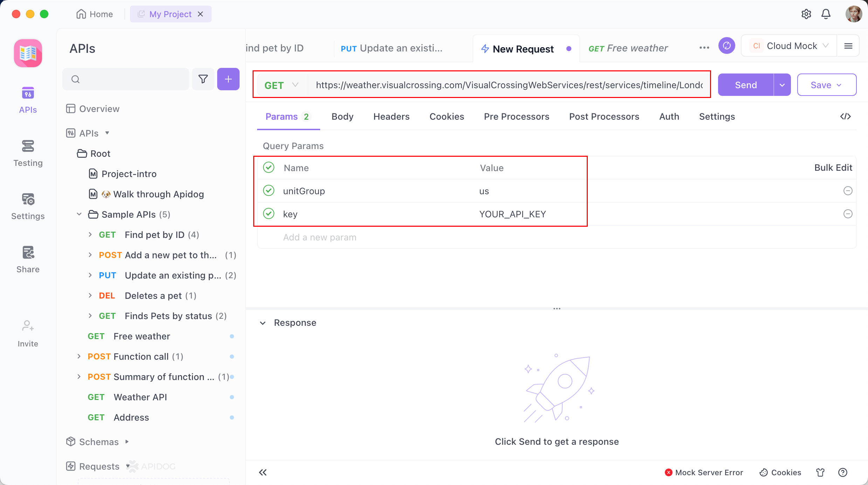
Task: Open Cookies in the status bar
Action: pyautogui.click(x=780, y=472)
